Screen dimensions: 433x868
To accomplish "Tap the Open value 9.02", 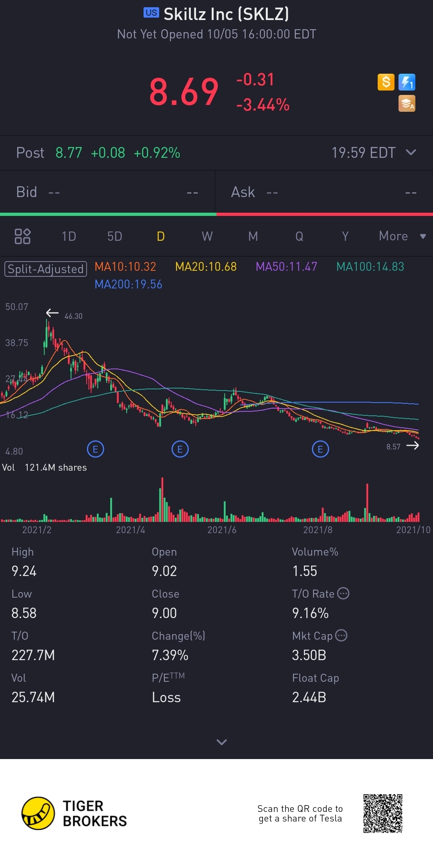I will [x=164, y=571].
